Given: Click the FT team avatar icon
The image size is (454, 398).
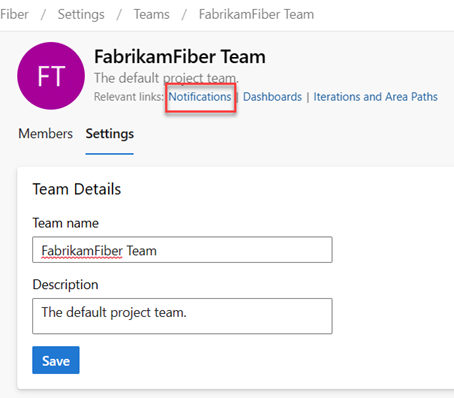Looking at the screenshot, I should coord(51,76).
